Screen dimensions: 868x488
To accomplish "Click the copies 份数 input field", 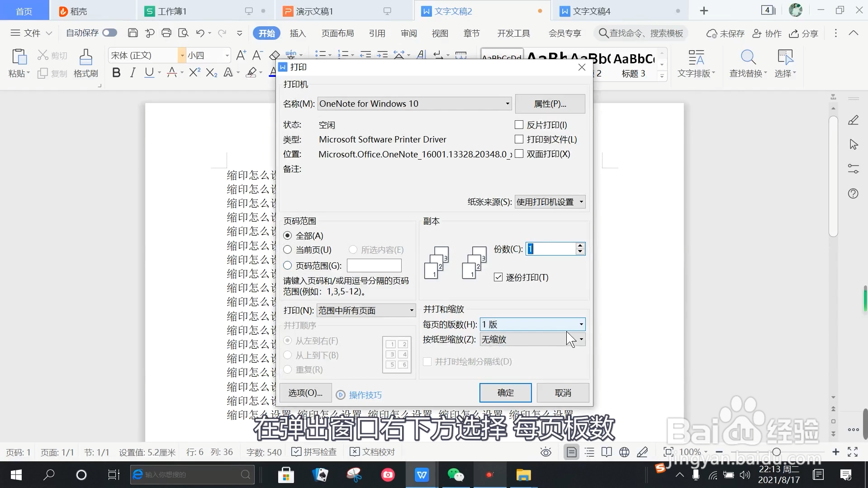I will [550, 249].
